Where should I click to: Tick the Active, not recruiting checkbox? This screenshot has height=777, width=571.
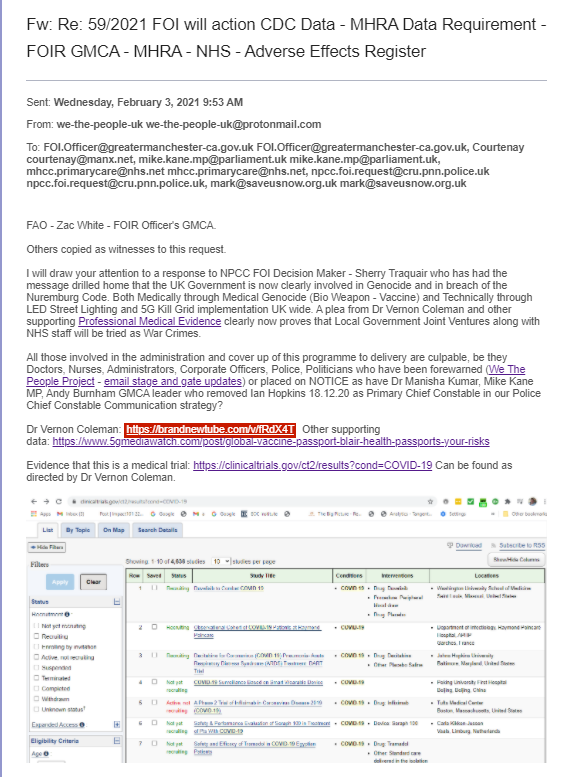point(36,657)
